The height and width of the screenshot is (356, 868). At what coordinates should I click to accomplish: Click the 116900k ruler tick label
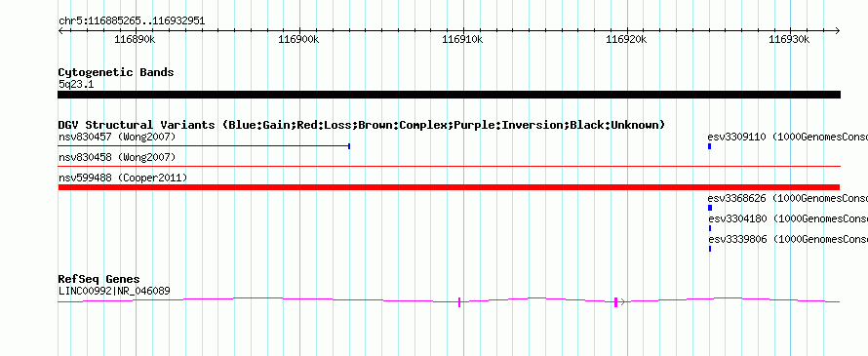(x=299, y=39)
